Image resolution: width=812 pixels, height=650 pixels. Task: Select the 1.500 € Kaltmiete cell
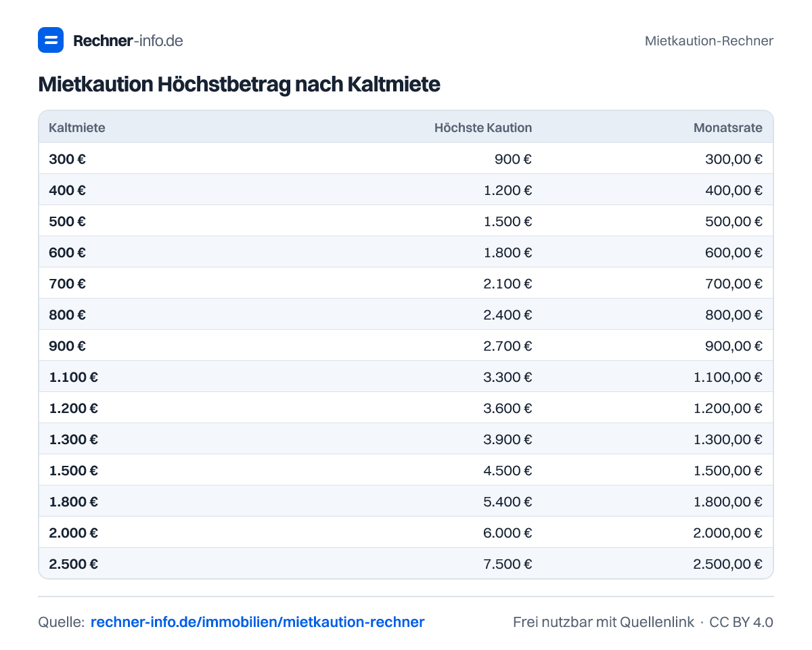pyautogui.click(x=73, y=471)
